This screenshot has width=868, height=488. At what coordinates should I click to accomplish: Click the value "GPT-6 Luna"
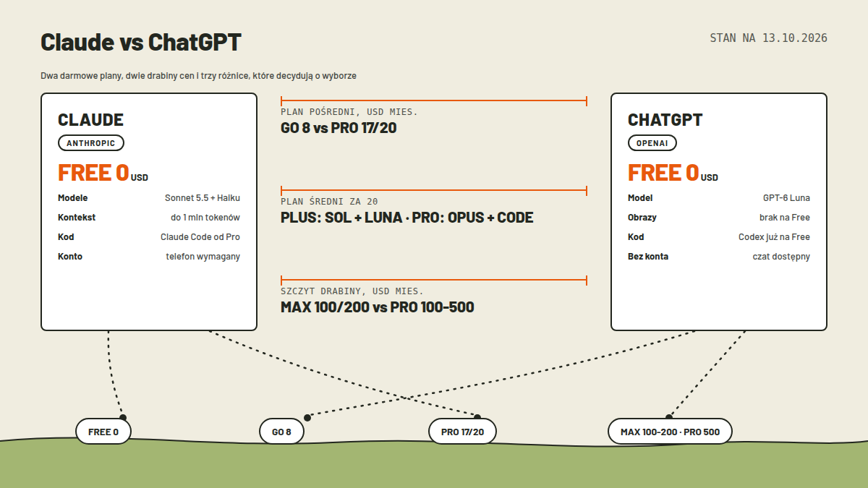786,198
